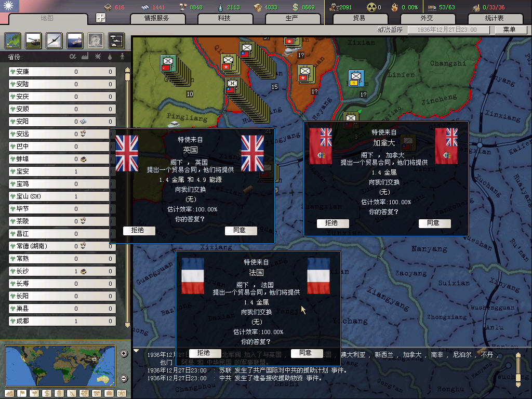Click the greyed nuclear explosion icon
The height and width of the screenshot is (399, 532).
[x=96, y=41]
